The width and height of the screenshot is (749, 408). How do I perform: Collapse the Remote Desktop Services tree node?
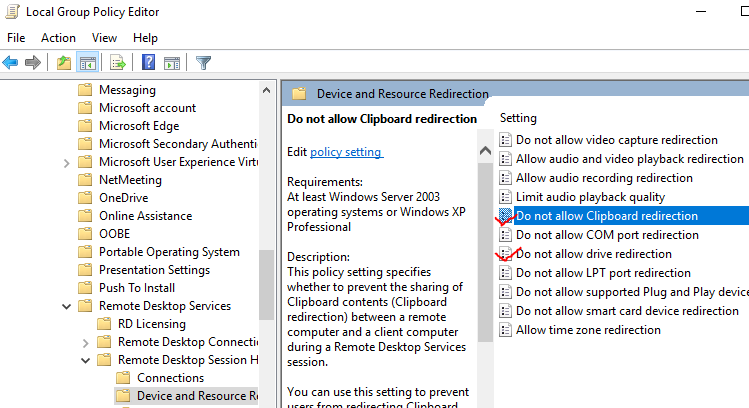(x=66, y=306)
